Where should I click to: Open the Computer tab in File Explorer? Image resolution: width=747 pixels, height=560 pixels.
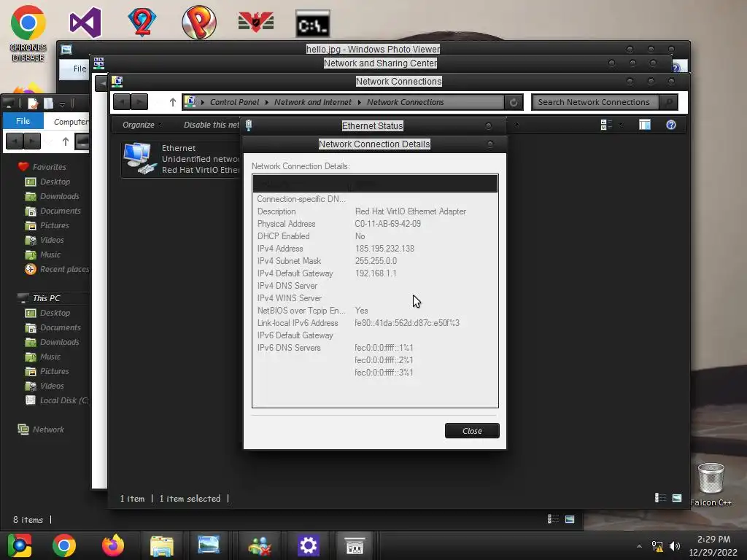click(x=71, y=122)
